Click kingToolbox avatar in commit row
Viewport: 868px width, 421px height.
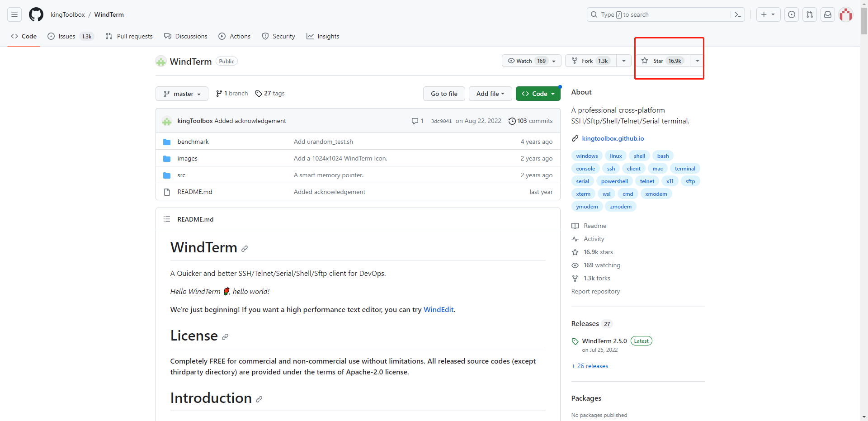click(167, 121)
